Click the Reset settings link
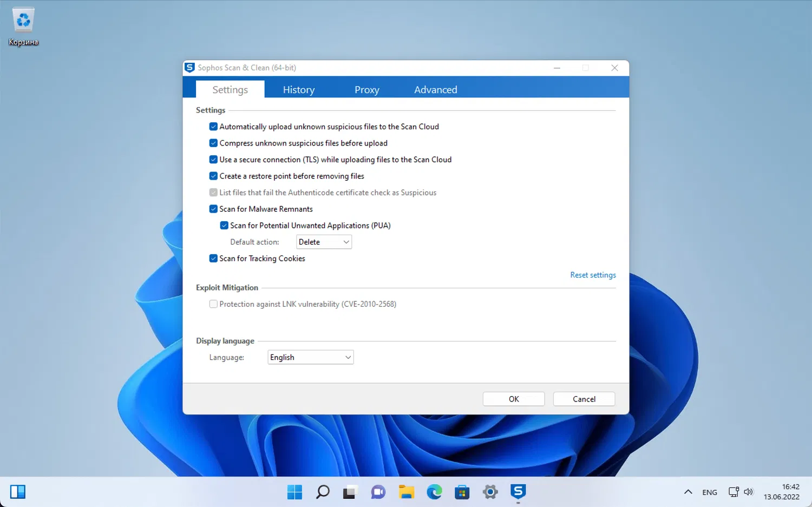Image resolution: width=812 pixels, height=507 pixels. (x=593, y=275)
